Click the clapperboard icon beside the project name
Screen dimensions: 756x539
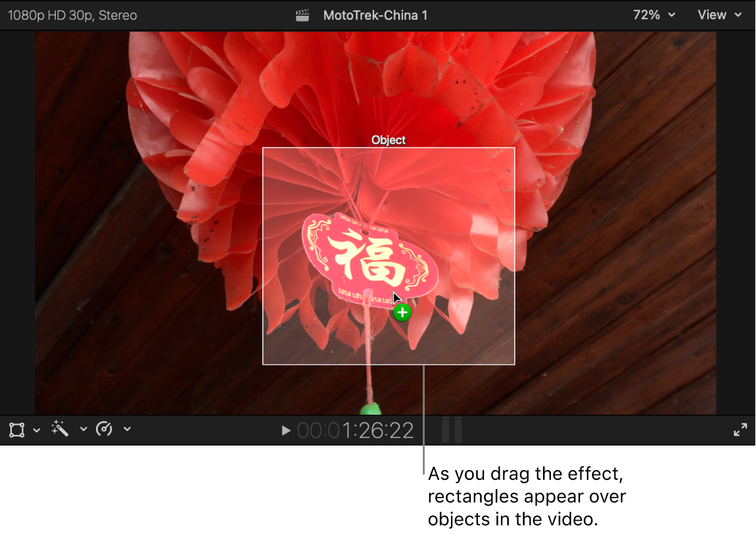[x=302, y=14]
